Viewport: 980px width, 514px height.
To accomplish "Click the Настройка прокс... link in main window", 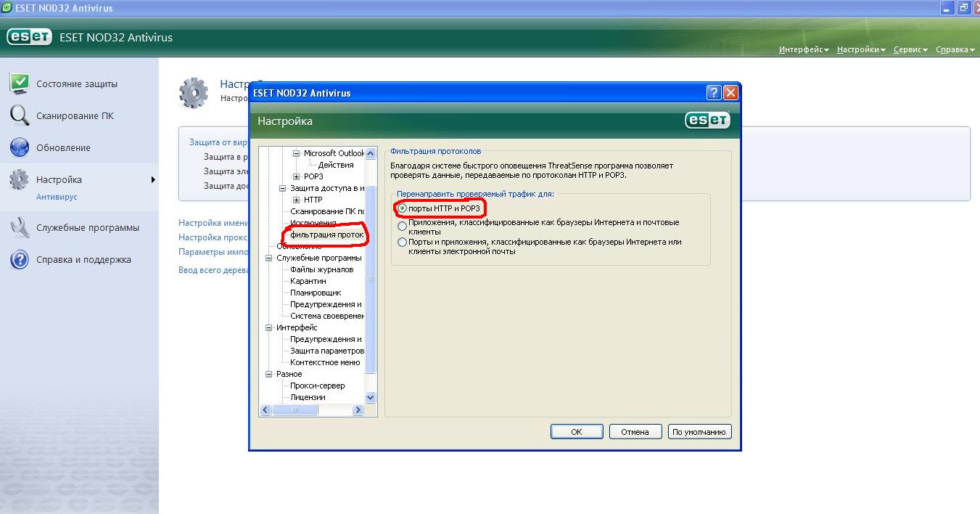I will pyautogui.click(x=214, y=237).
